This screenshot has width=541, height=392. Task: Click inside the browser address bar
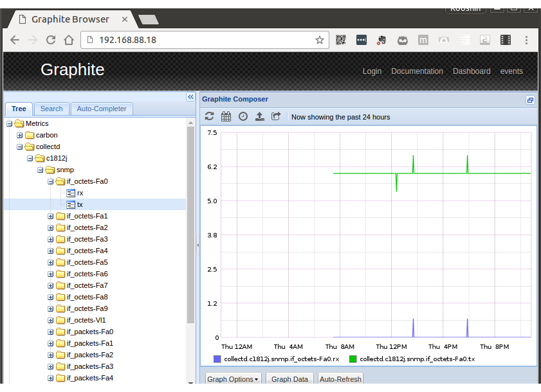pyautogui.click(x=193, y=40)
